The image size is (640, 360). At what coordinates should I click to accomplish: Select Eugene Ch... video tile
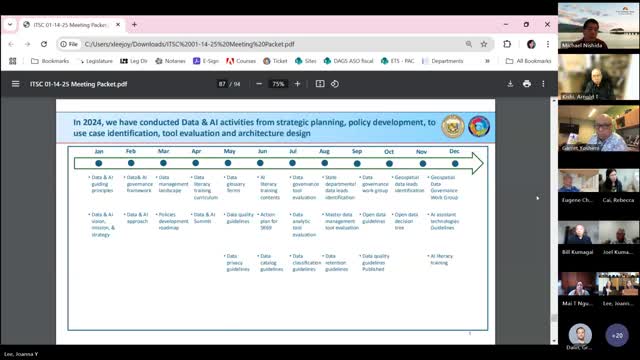[x=578, y=186]
